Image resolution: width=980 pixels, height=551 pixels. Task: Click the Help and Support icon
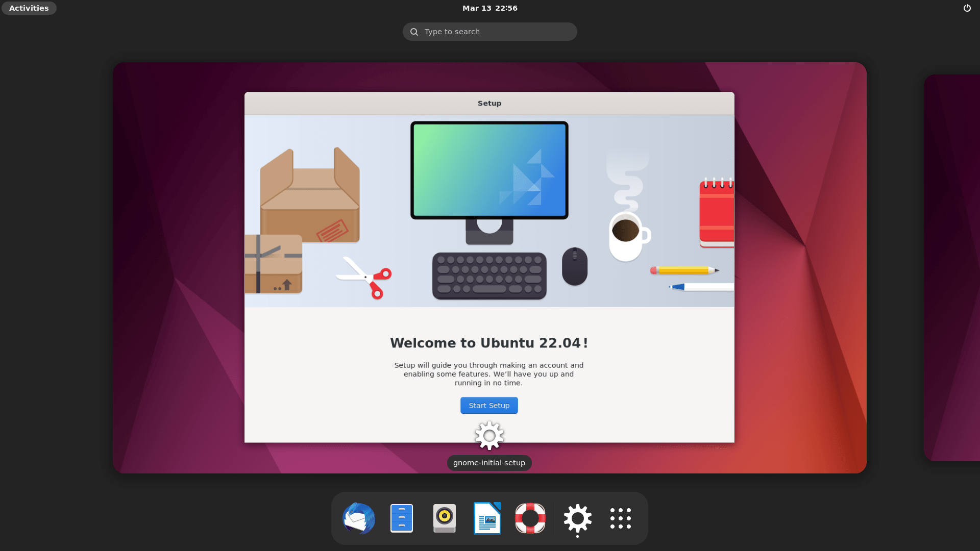[x=530, y=518]
